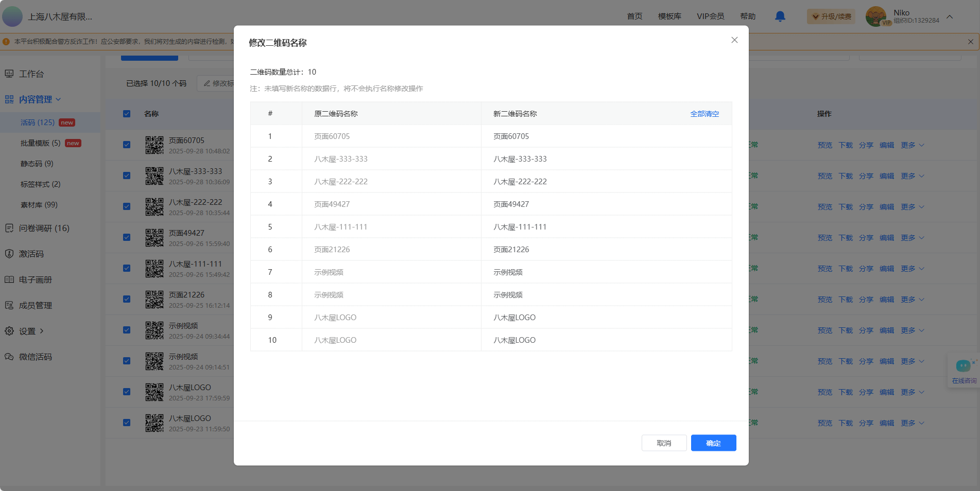Collapse the 内容管理 sidebar section
Viewport: 980px width, 491px height.
click(39, 99)
